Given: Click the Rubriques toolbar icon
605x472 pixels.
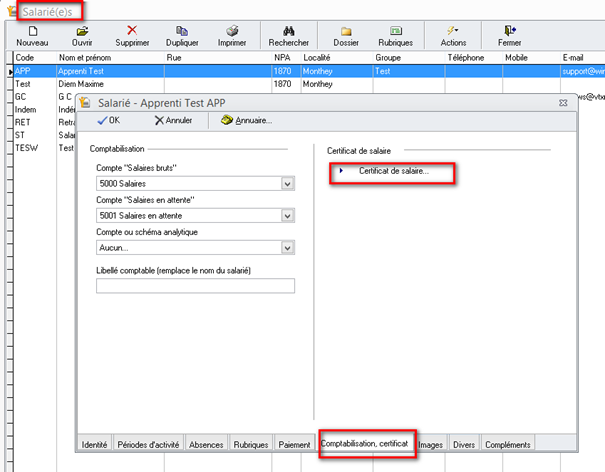Looking at the screenshot, I should pyautogui.click(x=395, y=31).
